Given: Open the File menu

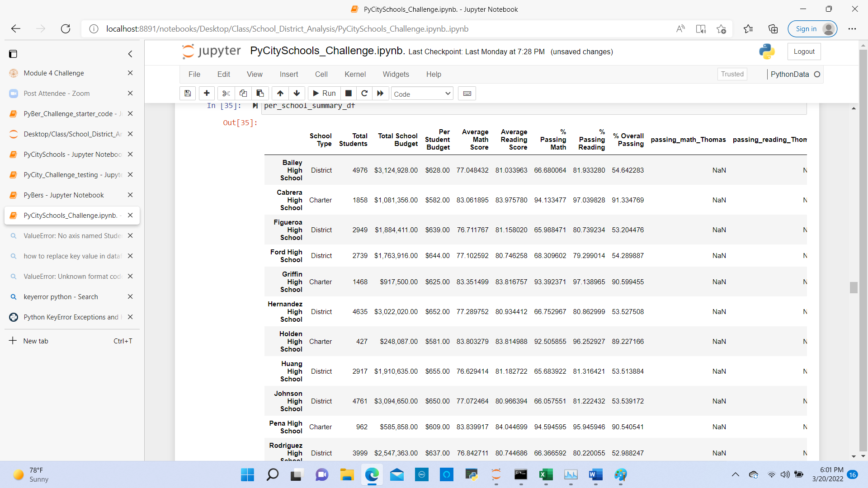Looking at the screenshot, I should [x=194, y=74].
